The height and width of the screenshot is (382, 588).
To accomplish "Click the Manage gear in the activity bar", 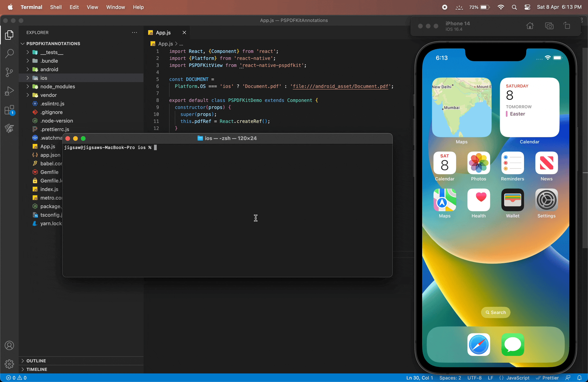I will point(9,364).
